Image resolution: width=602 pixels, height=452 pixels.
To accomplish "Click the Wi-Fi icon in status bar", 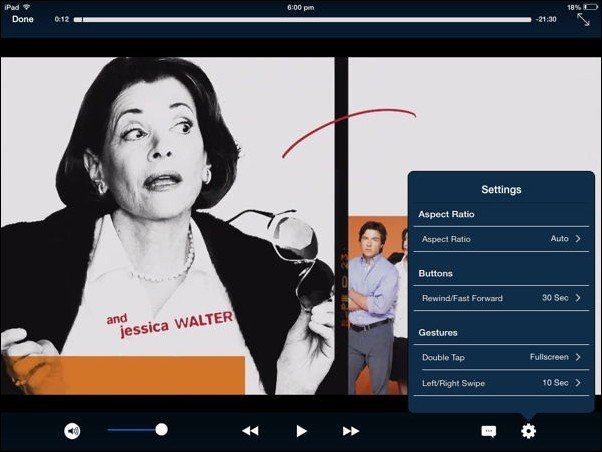I will click(27, 7).
